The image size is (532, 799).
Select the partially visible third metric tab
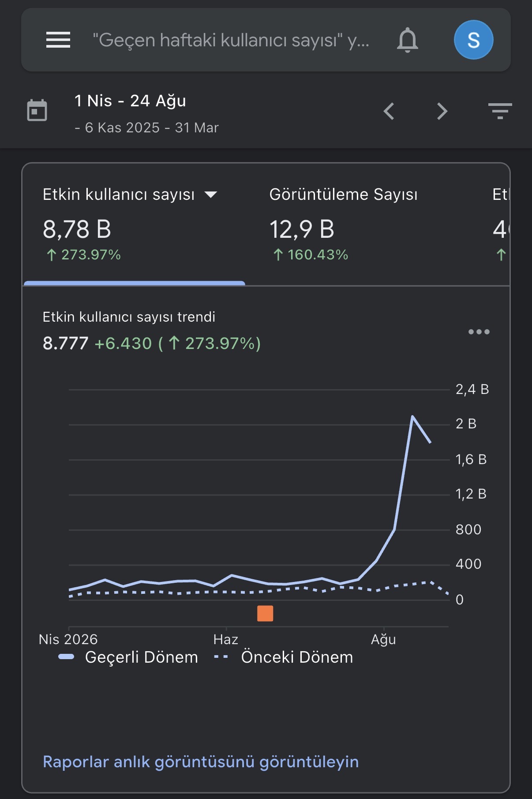pos(501,225)
